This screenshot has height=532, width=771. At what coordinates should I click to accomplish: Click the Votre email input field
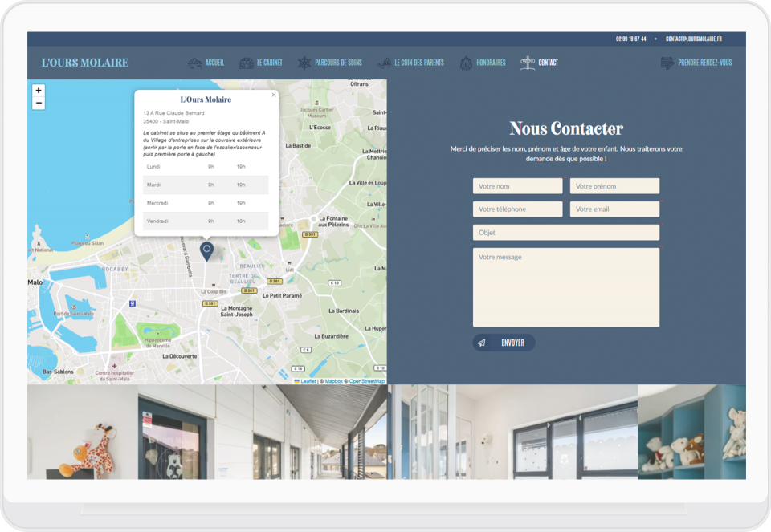pos(614,209)
